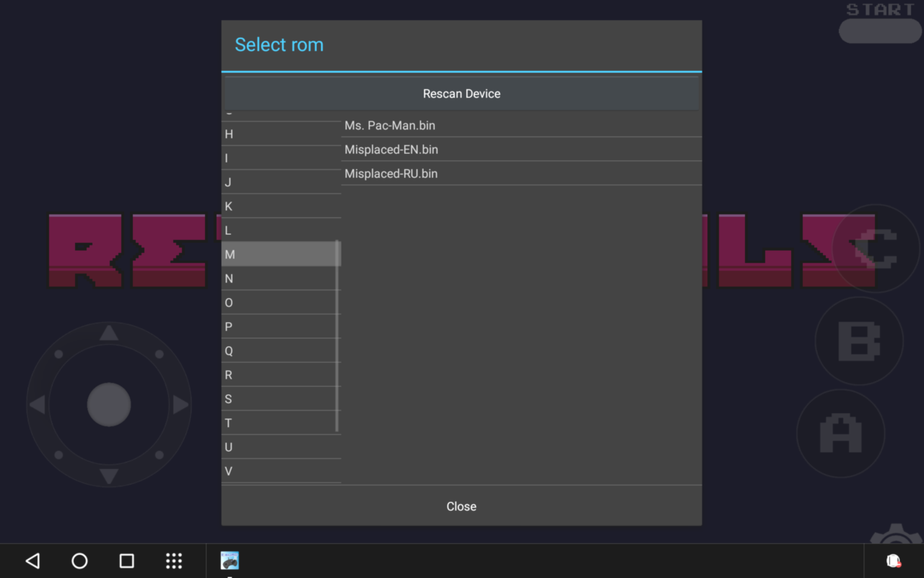The image size is (924, 578).
Task: Open the emulator app in taskbar
Action: pos(230,561)
